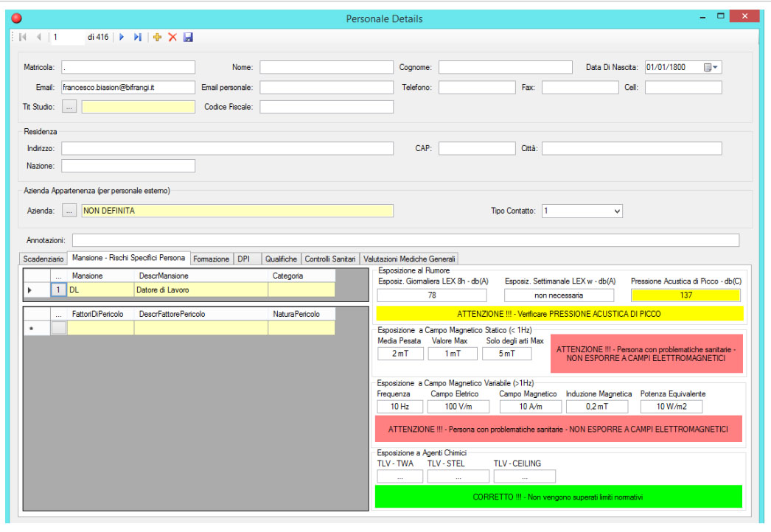This screenshot has height=532, width=771.
Task: Click the Cognome input field
Action: [x=506, y=67]
